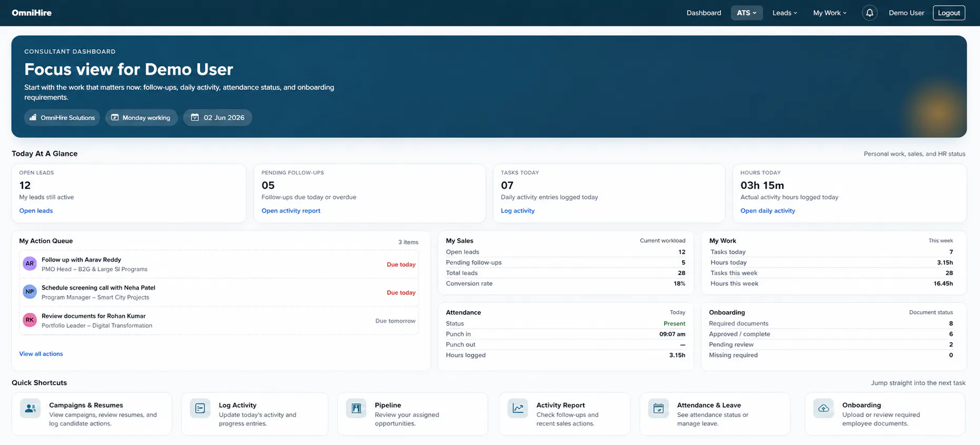Open the Follow up with Aarav Reddy item
The width and height of the screenshot is (980, 445).
tap(219, 264)
